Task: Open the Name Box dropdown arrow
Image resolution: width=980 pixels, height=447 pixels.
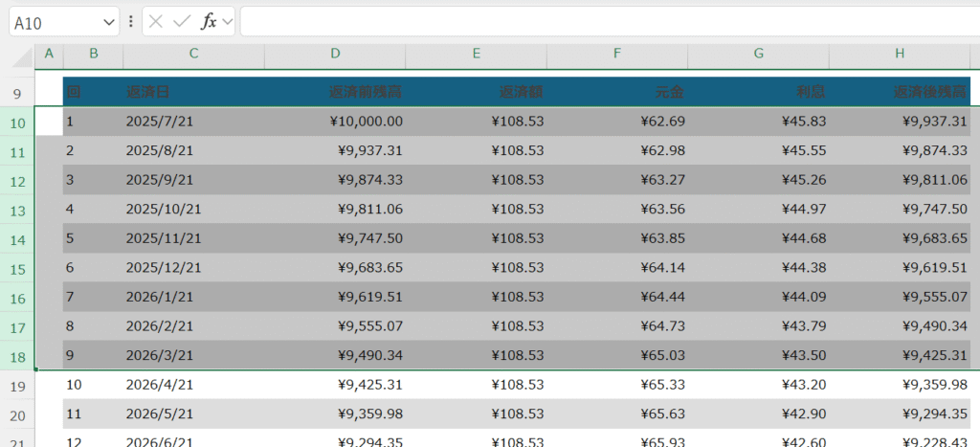Action: [109, 23]
